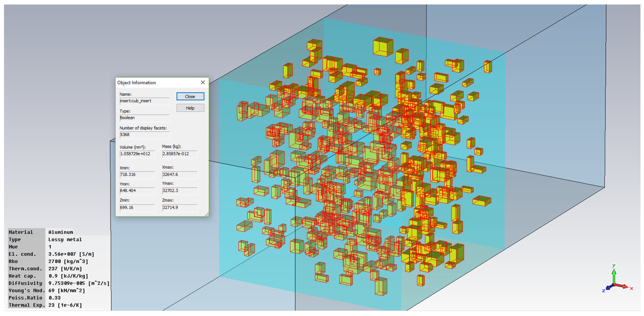Click the Xmin field with 718.316
Screen dimensions: 644x316
137,175
